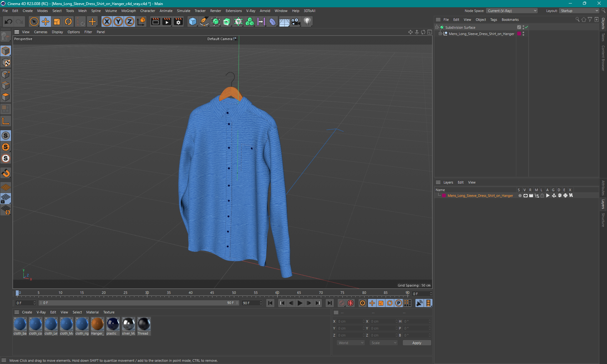
Task: Select the Hanger_ material thumbnail
Action: (x=97, y=326)
